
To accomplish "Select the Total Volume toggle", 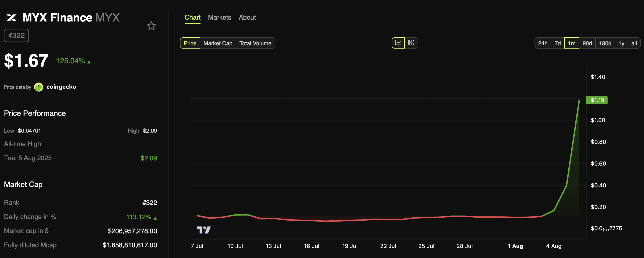I will pyautogui.click(x=255, y=43).
